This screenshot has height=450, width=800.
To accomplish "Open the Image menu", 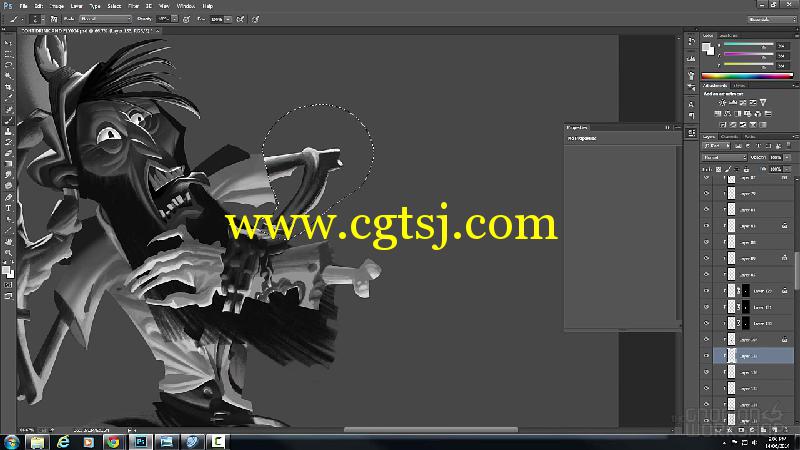I will [x=57, y=6].
